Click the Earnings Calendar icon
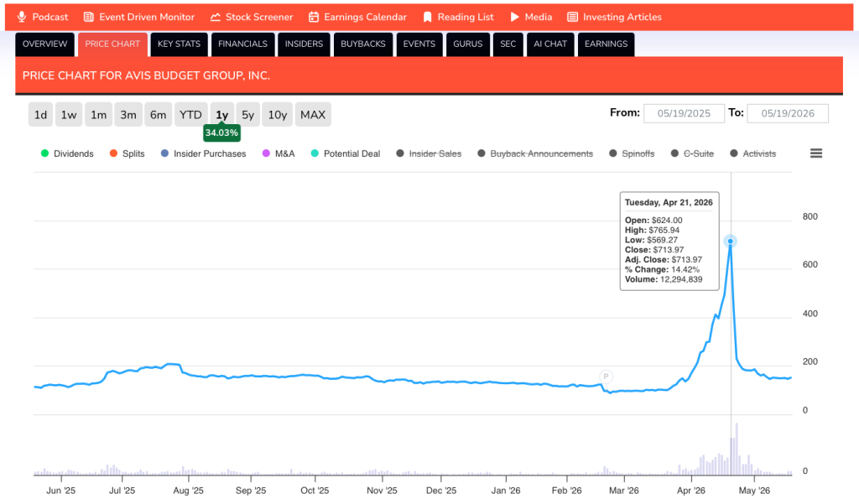 click(x=314, y=17)
